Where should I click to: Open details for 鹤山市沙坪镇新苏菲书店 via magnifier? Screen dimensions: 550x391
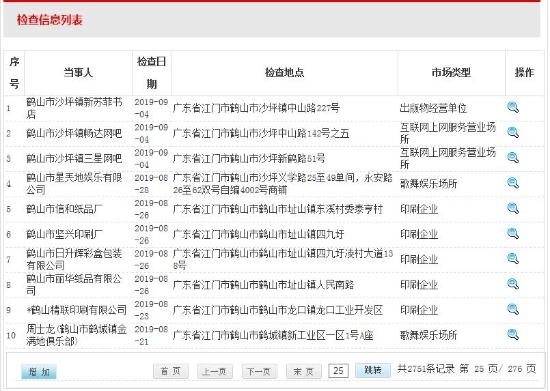click(x=513, y=108)
